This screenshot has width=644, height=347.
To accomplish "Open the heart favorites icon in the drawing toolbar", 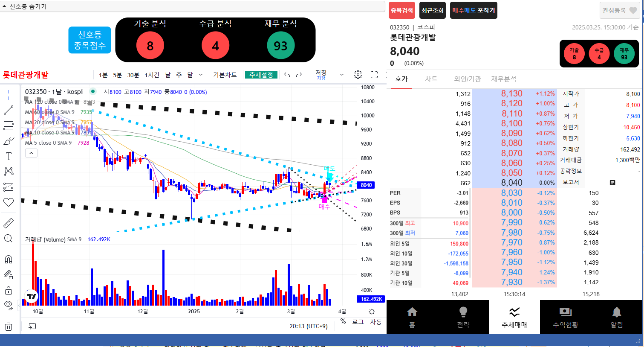I will click(x=9, y=202).
